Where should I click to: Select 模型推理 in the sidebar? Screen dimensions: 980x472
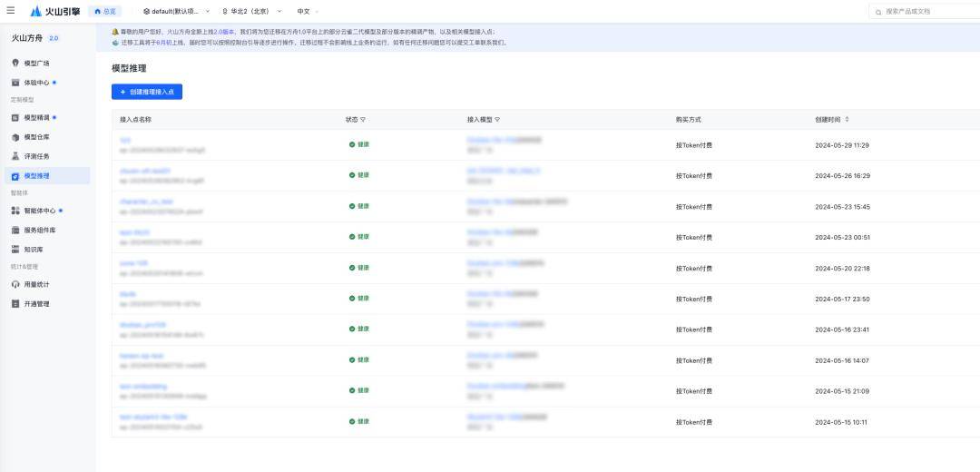[47, 176]
